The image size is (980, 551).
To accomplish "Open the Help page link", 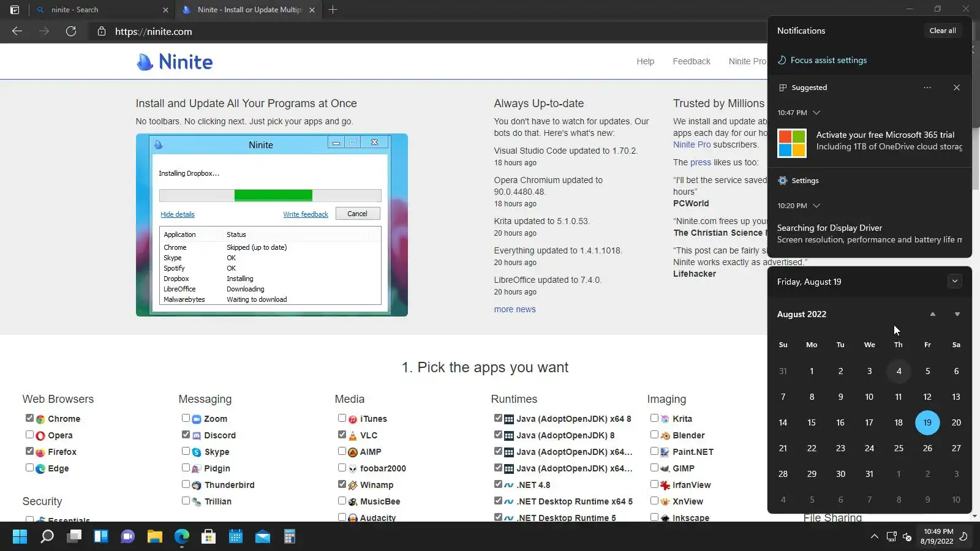I will (646, 61).
